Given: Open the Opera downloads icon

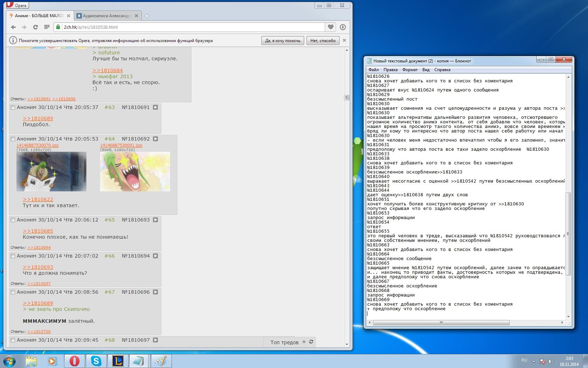Looking at the screenshot, I should coord(343,27).
